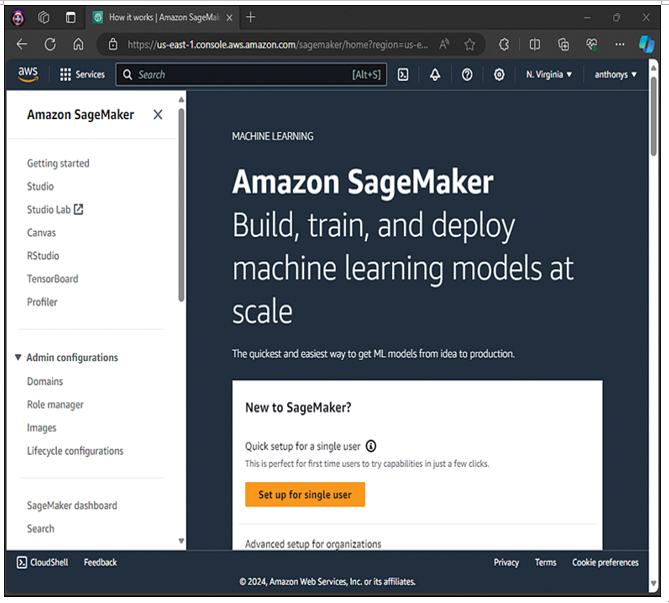Open Cookie preferences in the footer
This screenshot has height=603, width=669.
(605, 562)
